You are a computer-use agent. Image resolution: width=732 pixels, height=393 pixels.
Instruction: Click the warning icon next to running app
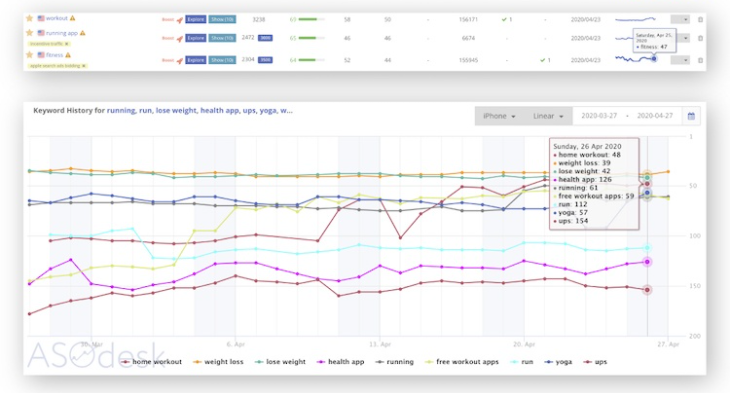(83, 33)
